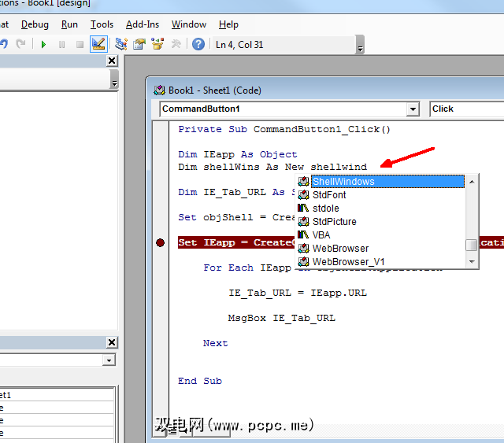Screen dimensions: 504x443
Task: Click the ShellWindows class icon in list
Action: [x=303, y=182]
